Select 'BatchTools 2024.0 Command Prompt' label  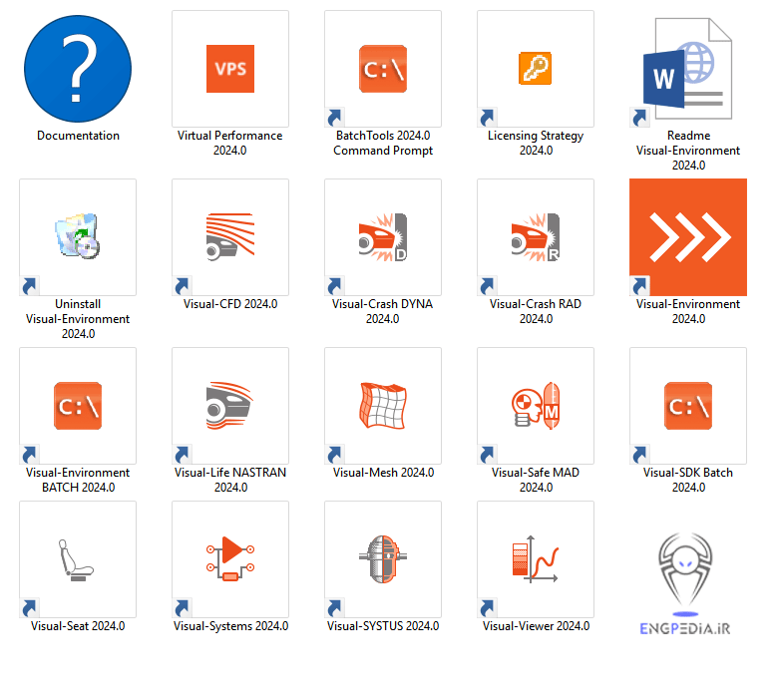383,143
